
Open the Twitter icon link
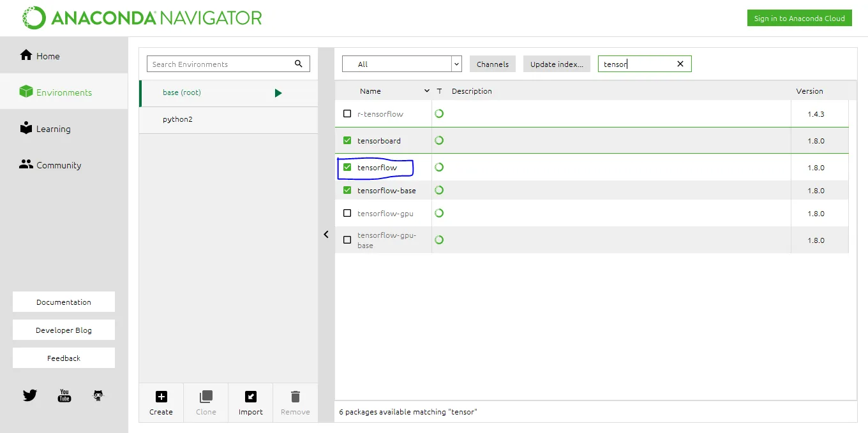coord(30,395)
